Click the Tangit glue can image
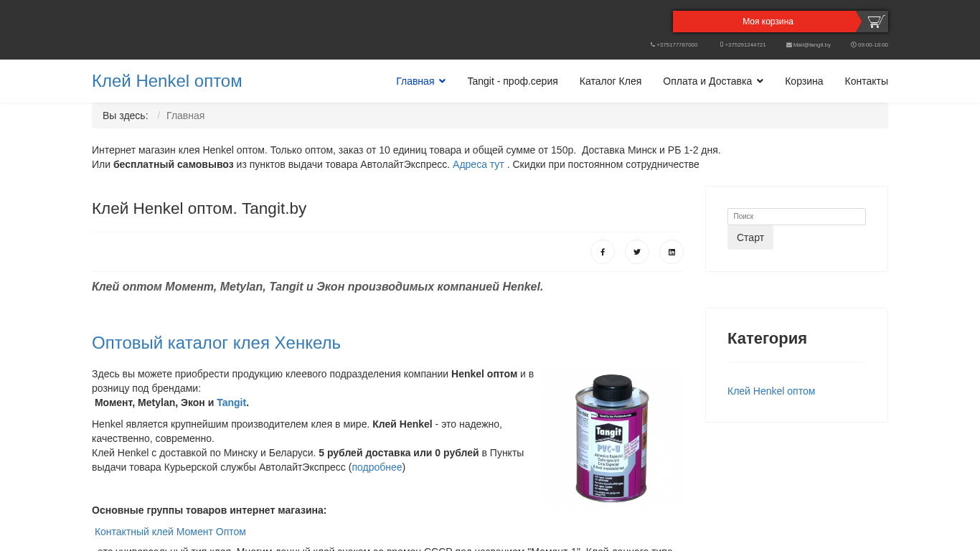This screenshot has height=551, width=980. tap(612, 438)
